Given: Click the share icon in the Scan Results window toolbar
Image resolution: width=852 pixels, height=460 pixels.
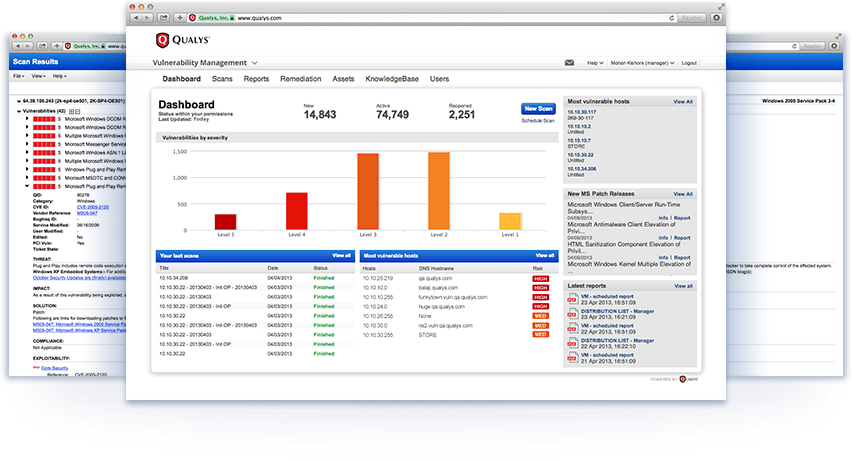Looking at the screenshot, I should [x=42, y=46].
